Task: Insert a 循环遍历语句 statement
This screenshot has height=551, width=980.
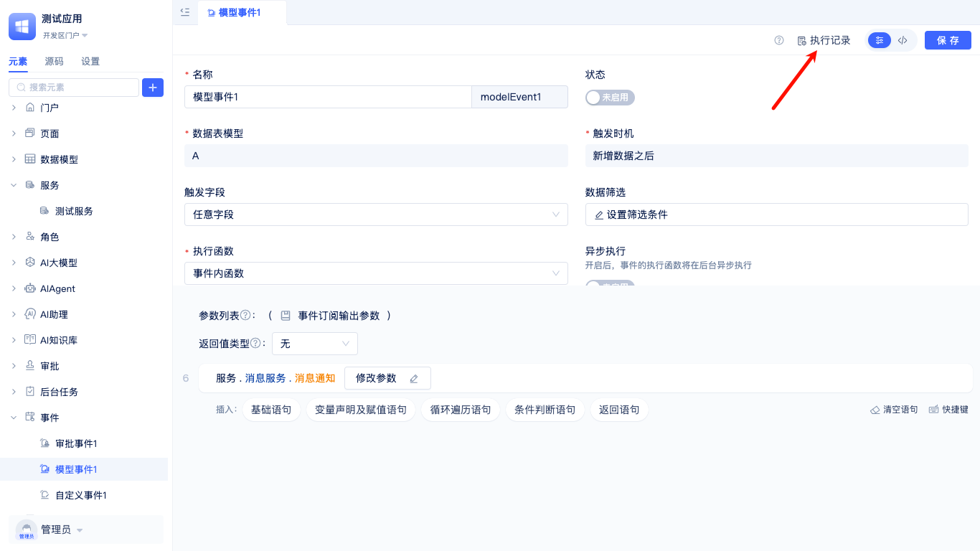Action: pyautogui.click(x=461, y=410)
